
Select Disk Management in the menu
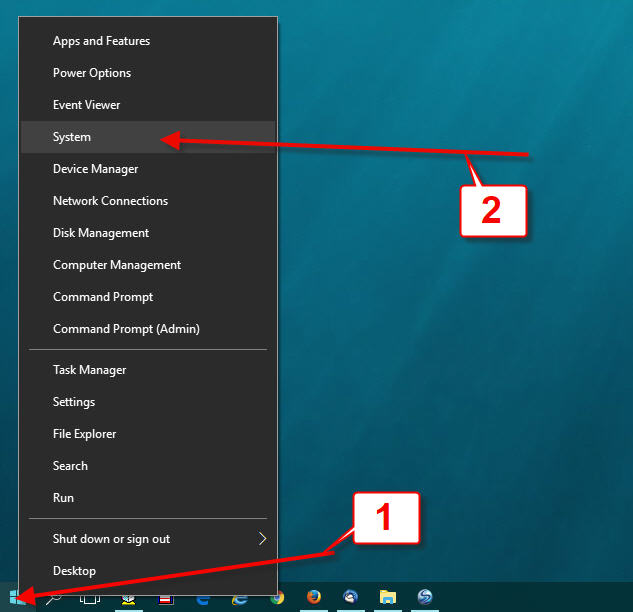coord(101,233)
